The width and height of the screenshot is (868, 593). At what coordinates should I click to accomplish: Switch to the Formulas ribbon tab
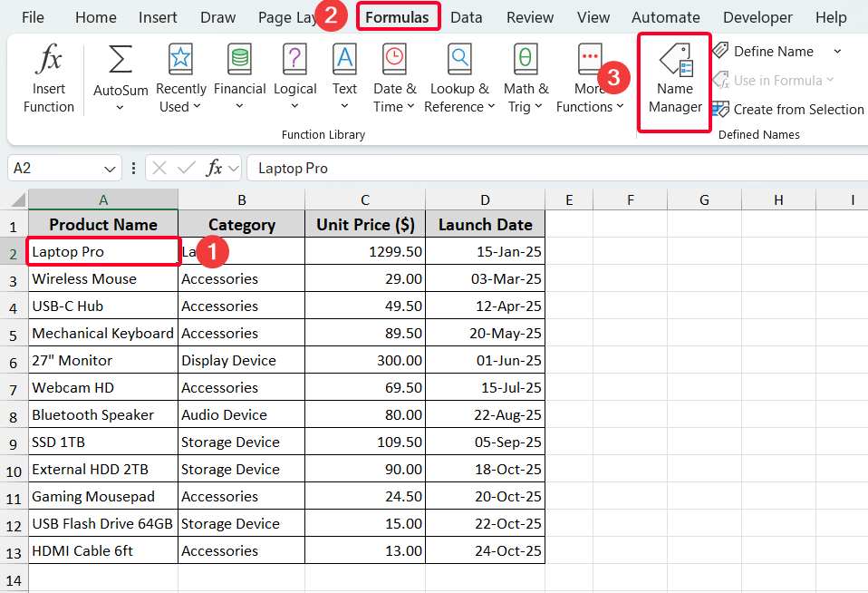tap(398, 16)
